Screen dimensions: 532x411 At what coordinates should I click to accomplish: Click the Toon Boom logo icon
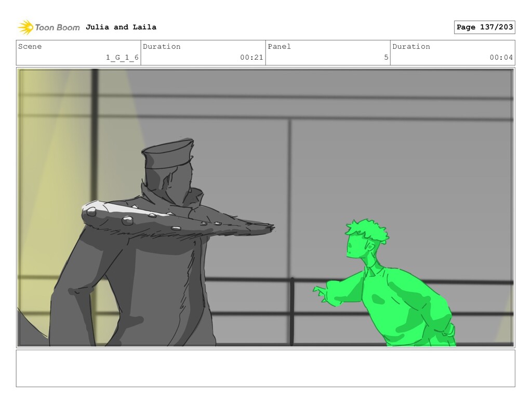coord(25,27)
